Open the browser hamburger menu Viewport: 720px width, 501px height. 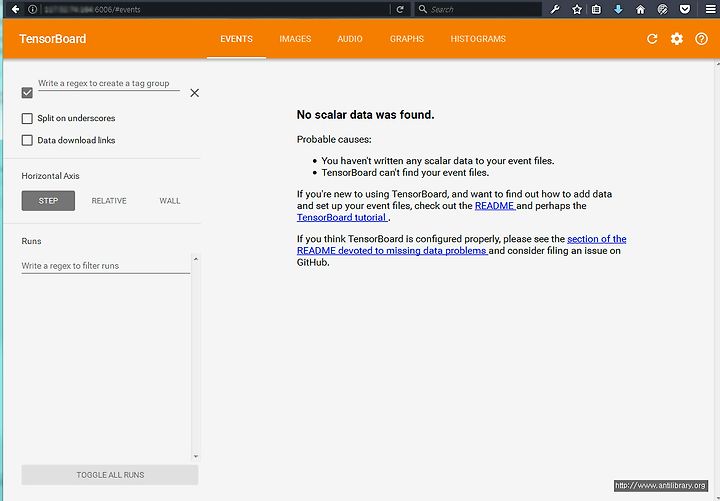click(x=710, y=9)
